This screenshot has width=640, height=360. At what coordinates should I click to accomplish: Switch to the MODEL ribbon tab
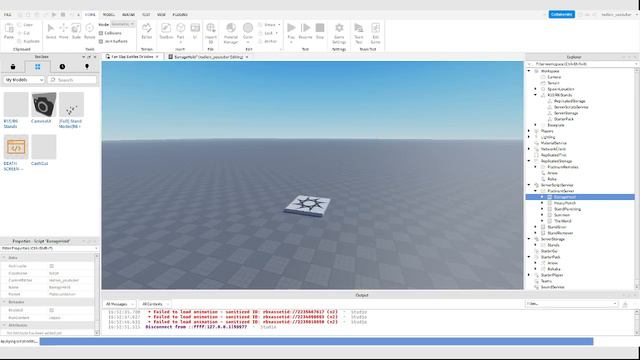click(109, 15)
